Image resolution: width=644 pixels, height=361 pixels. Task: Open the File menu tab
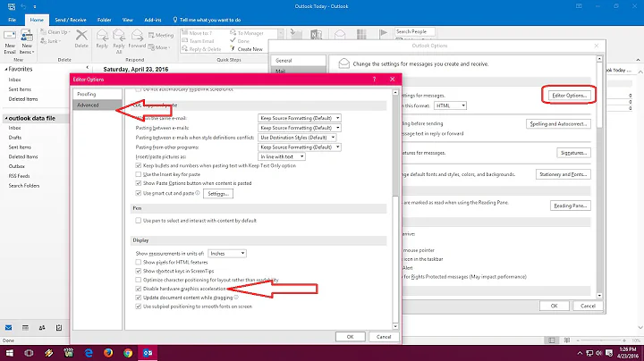[13, 20]
